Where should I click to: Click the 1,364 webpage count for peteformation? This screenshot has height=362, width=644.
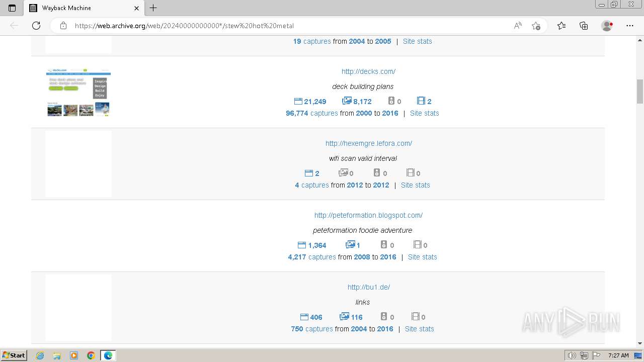[317, 245]
